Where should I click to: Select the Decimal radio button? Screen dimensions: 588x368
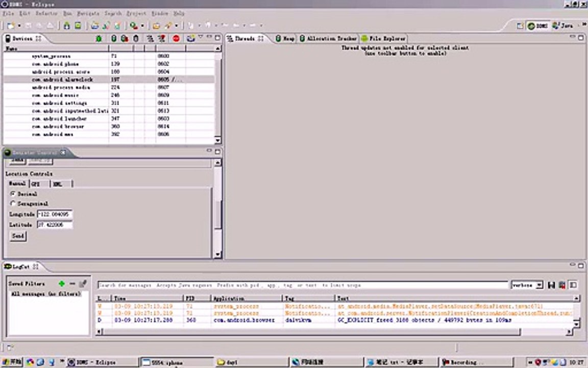(13, 194)
